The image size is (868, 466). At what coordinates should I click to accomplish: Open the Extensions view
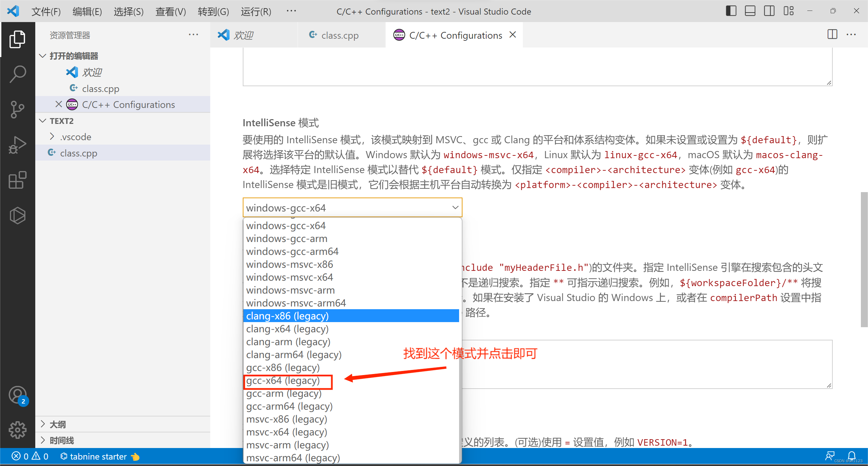[17, 180]
